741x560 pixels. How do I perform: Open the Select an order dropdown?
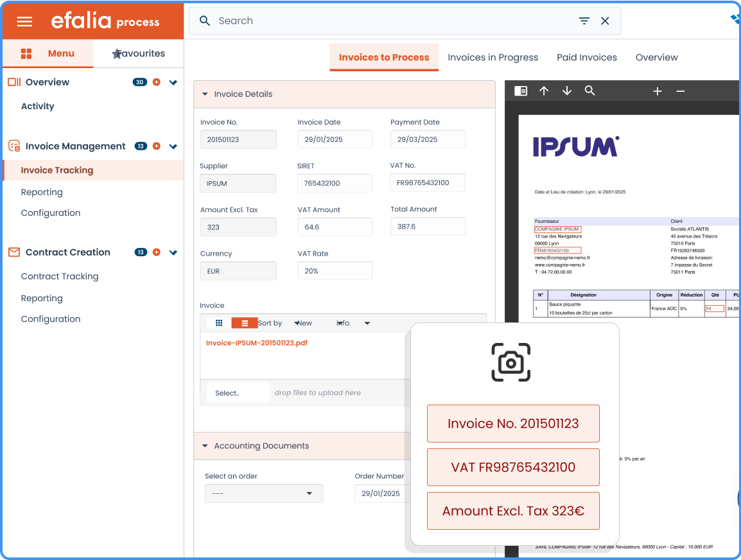tap(264, 493)
